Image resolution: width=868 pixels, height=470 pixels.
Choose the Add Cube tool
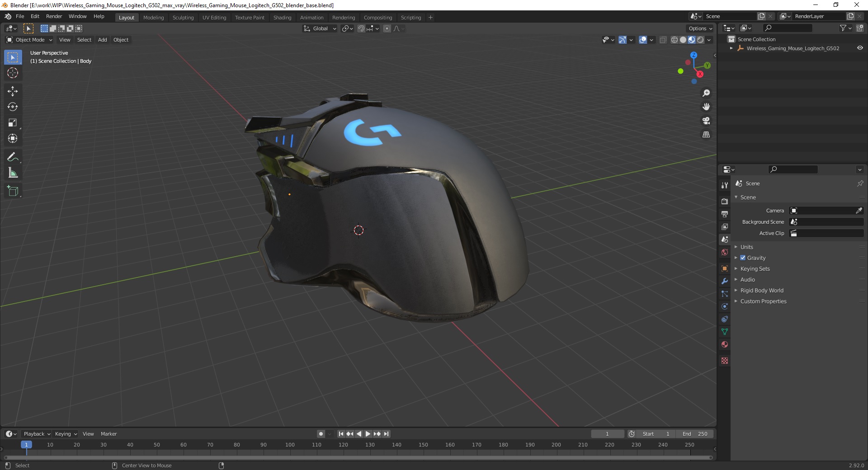coord(13,191)
